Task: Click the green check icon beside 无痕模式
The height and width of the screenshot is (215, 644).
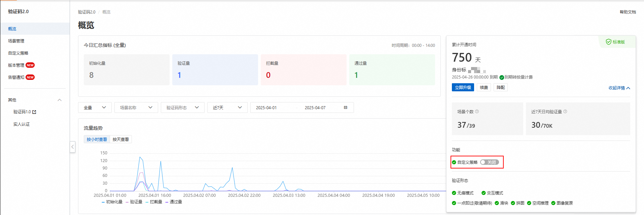Action: 454,193
